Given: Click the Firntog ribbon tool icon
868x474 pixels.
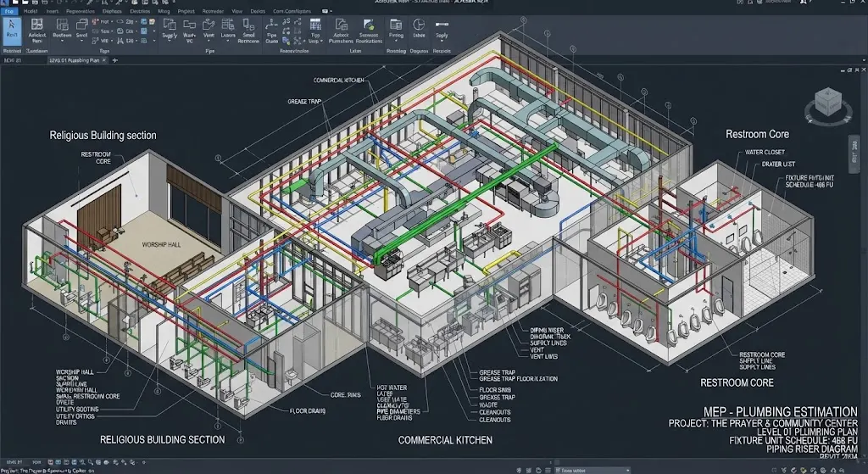Looking at the screenshot, I should pyautogui.click(x=396, y=25).
